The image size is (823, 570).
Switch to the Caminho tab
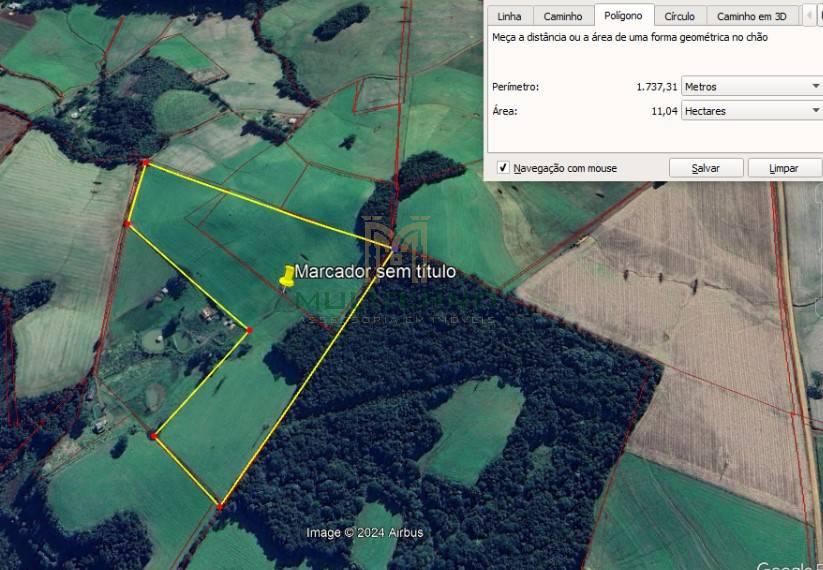pos(563,16)
